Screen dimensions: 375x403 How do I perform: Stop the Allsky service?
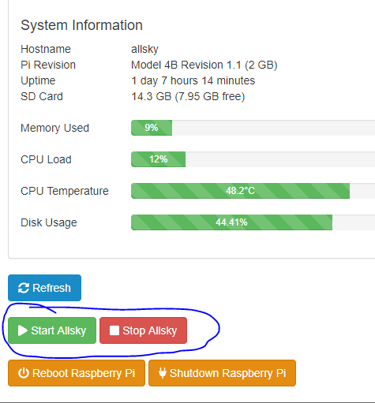(143, 330)
